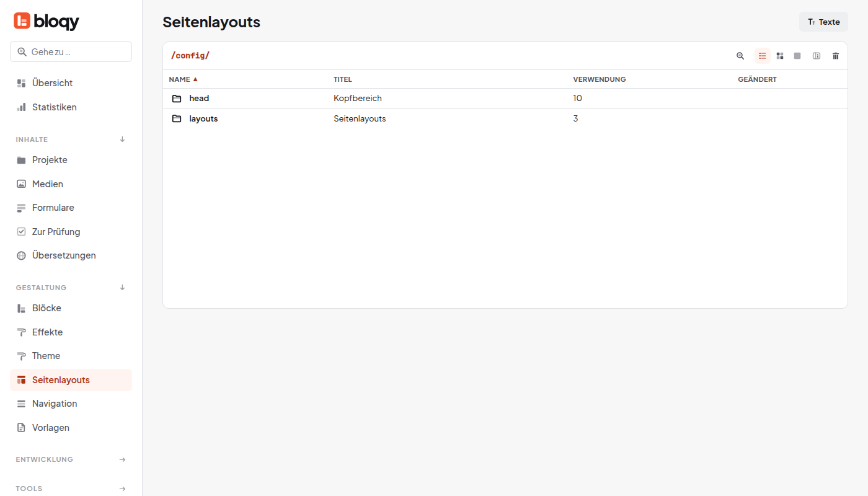This screenshot has height=496, width=868.
Task: Open the Texte button at top right
Action: point(823,22)
